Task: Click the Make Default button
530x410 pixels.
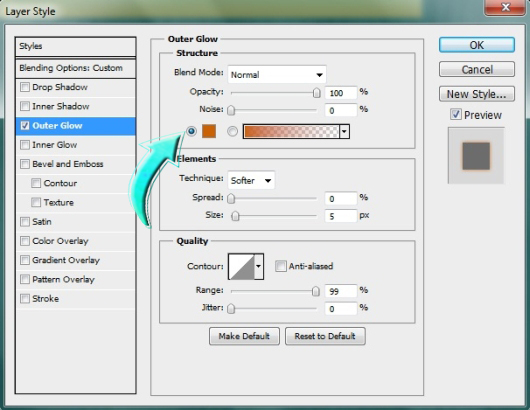Action: (244, 336)
